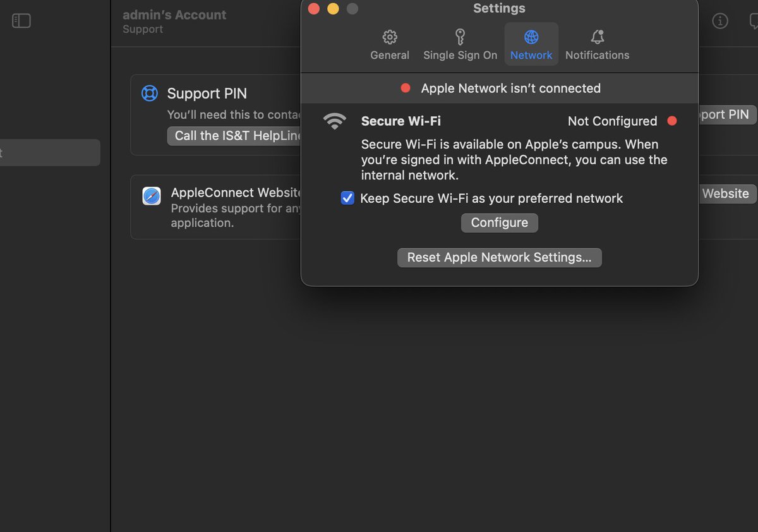
Task: Click the info icon in main window toolbar
Action: click(720, 21)
